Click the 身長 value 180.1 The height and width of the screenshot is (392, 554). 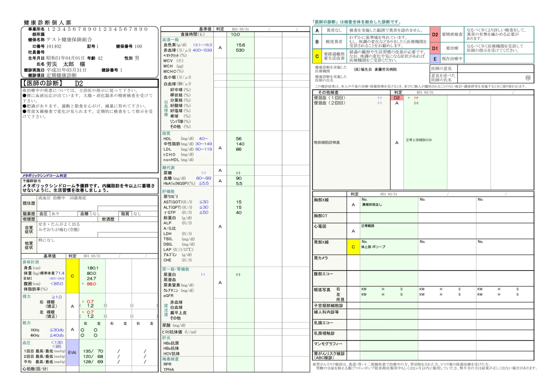tap(92, 268)
